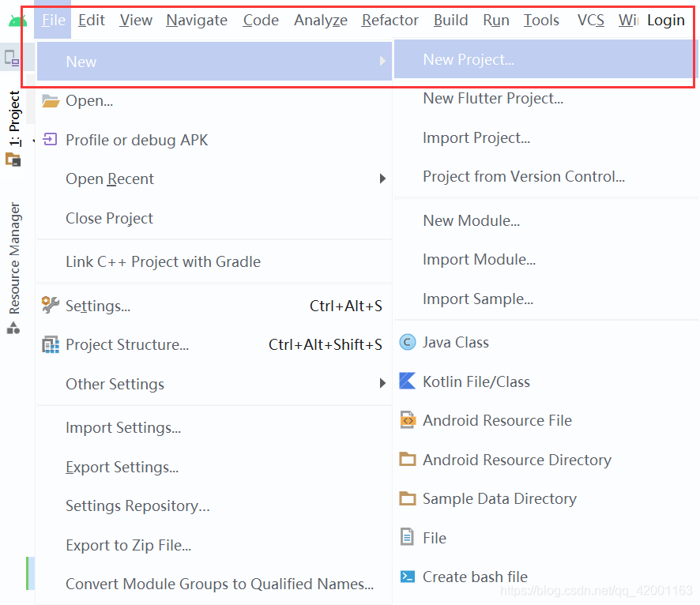Screen dimensions: 700x605
Task: Choose Project from Version Control...
Action: point(546,176)
